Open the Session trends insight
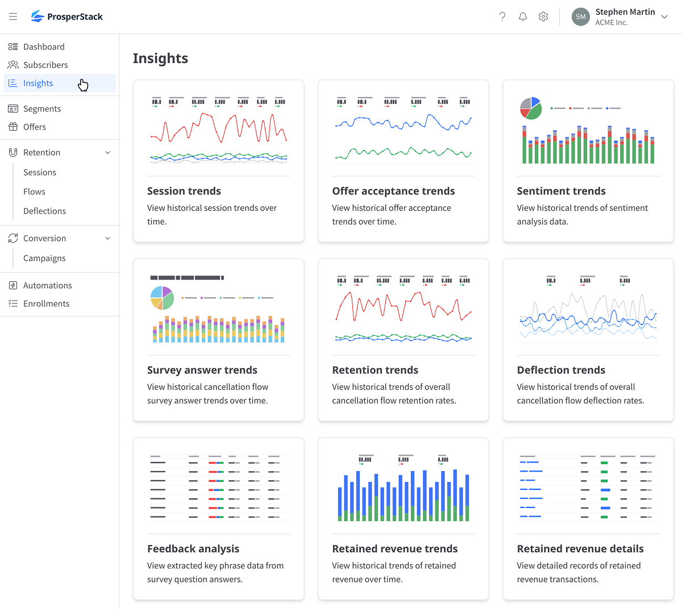 click(218, 161)
